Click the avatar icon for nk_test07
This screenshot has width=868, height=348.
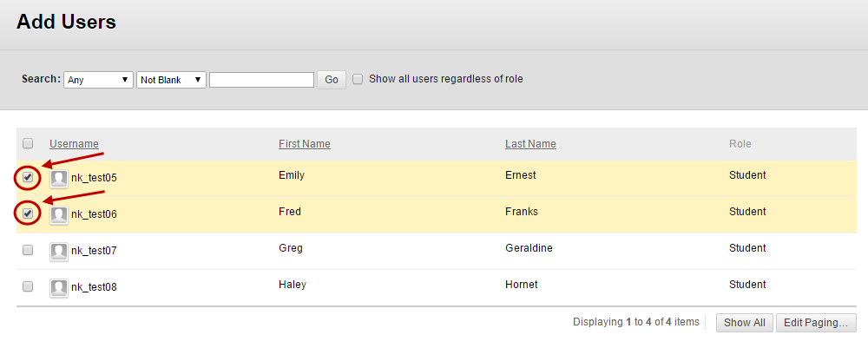(59, 251)
